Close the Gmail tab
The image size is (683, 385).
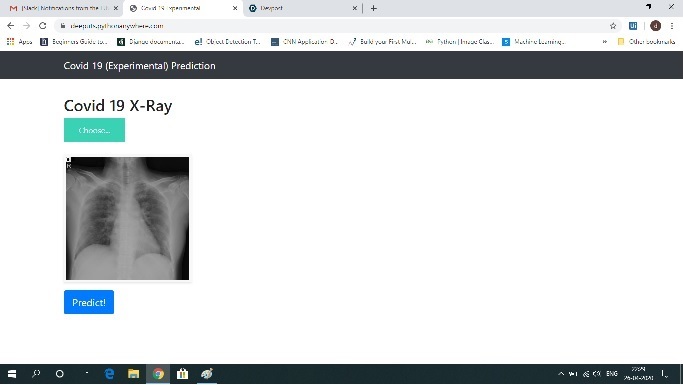click(116, 8)
